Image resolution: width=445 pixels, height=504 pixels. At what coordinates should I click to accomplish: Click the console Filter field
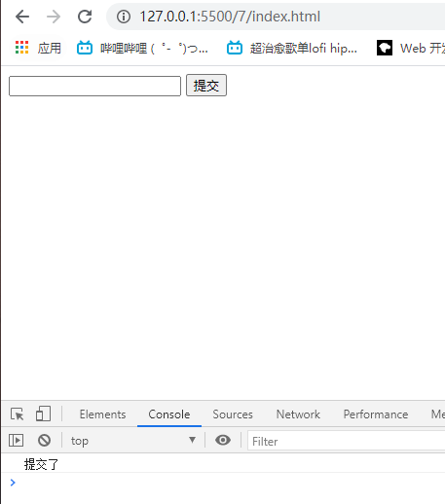[346, 441]
